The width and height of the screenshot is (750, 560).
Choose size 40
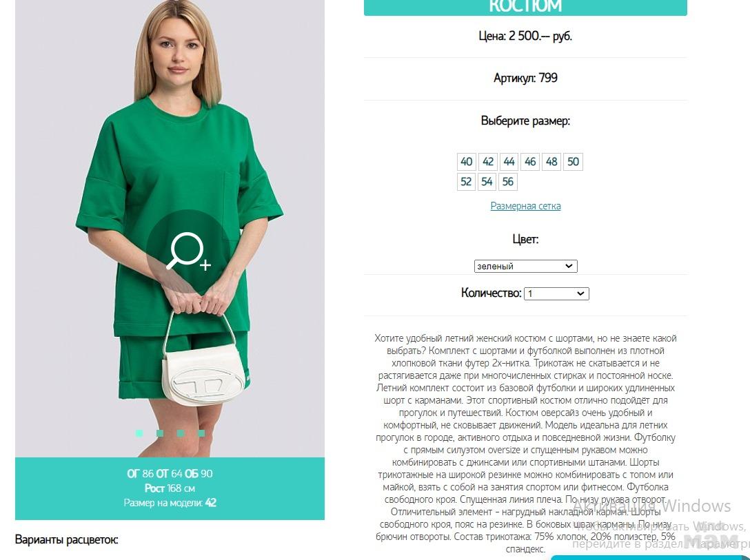click(x=467, y=161)
